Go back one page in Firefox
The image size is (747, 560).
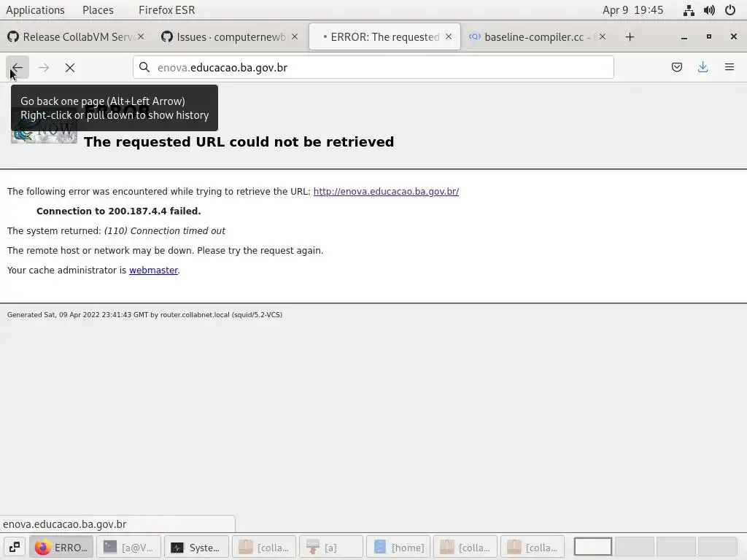click(18, 67)
